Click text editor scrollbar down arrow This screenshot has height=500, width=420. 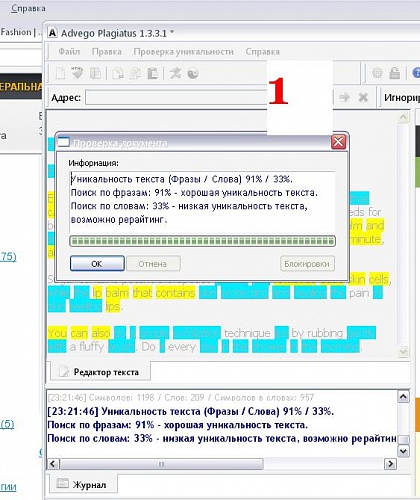pyautogui.click(x=403, y=352)
